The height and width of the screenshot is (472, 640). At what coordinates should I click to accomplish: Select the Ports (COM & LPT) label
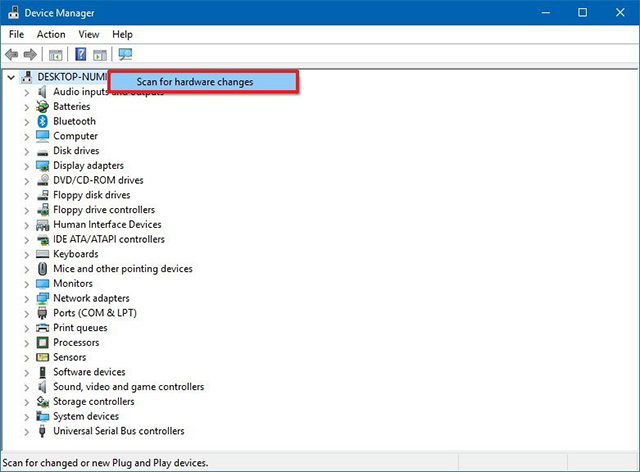pyautogui.click(x=95, y=313)
